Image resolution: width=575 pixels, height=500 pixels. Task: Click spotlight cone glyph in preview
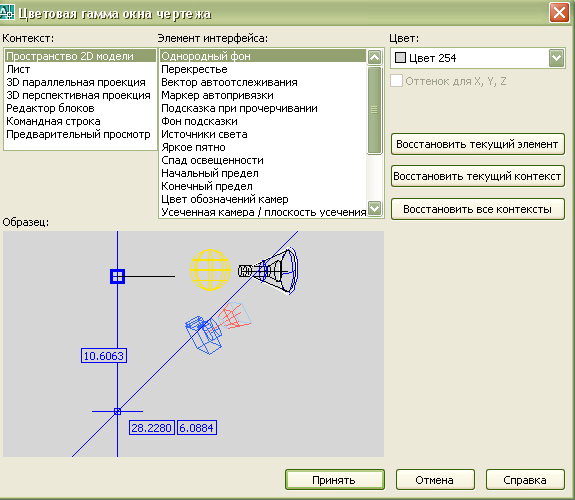[268, 271]
